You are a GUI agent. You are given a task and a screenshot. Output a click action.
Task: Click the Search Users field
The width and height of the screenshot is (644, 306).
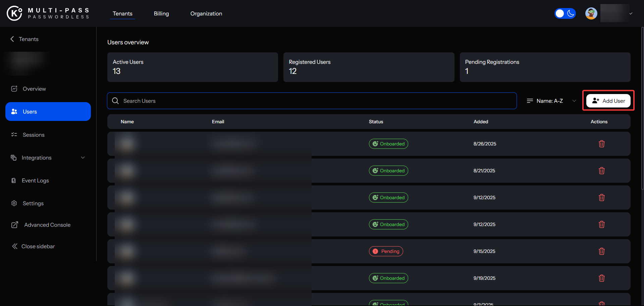pos(315,101)
